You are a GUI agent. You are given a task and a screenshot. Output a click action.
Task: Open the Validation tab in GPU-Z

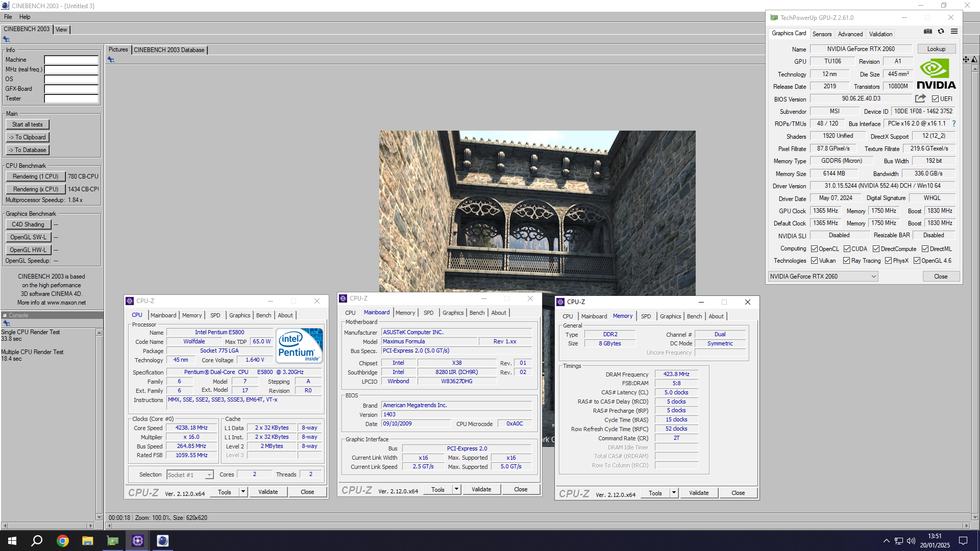click(880, 34)
